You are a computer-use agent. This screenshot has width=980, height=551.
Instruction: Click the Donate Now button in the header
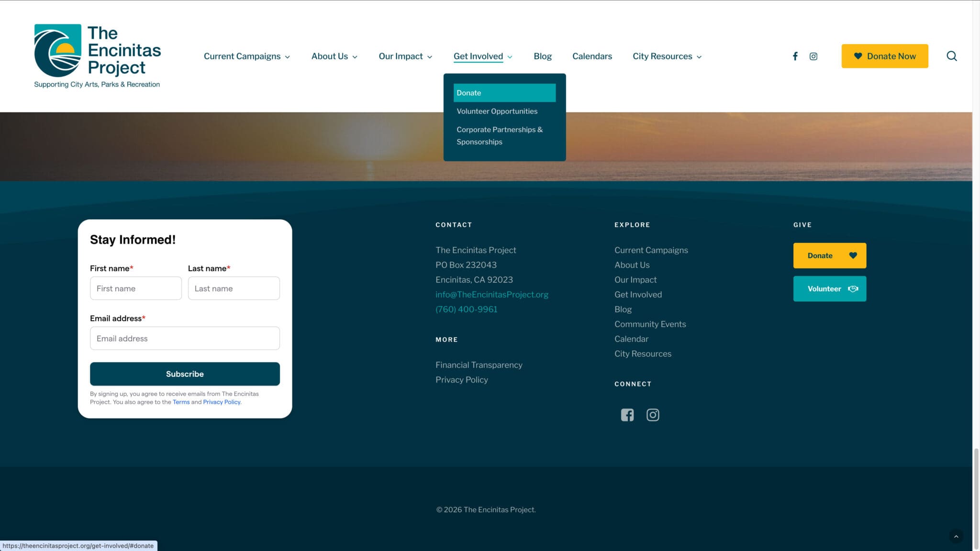coord(884,56)
